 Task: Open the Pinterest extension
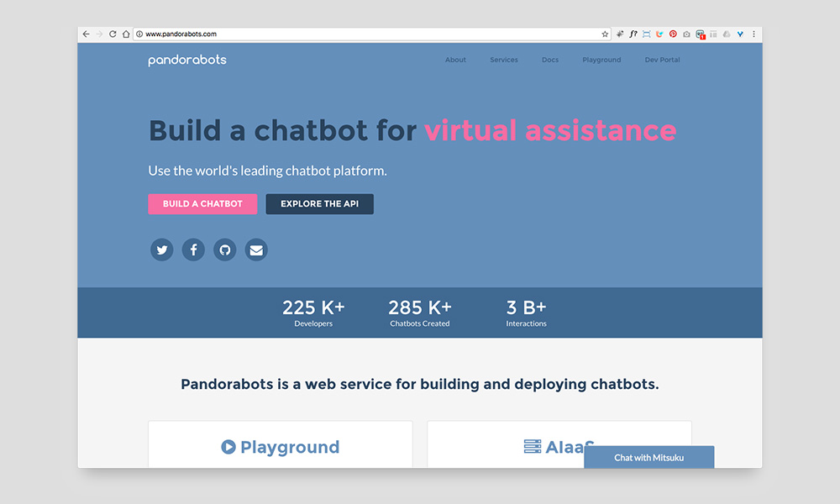(673, 34)
